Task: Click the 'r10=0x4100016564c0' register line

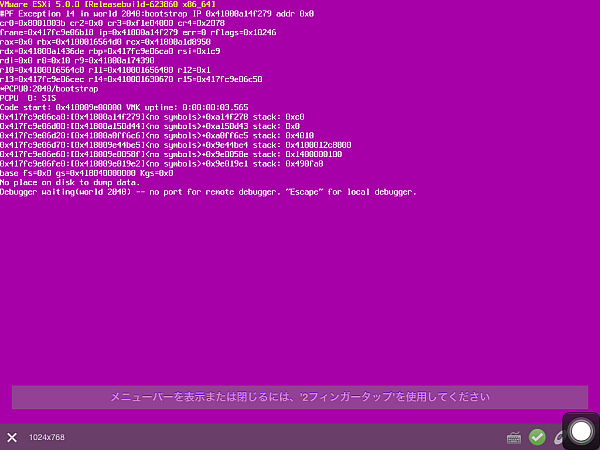Action: [105, 70]
